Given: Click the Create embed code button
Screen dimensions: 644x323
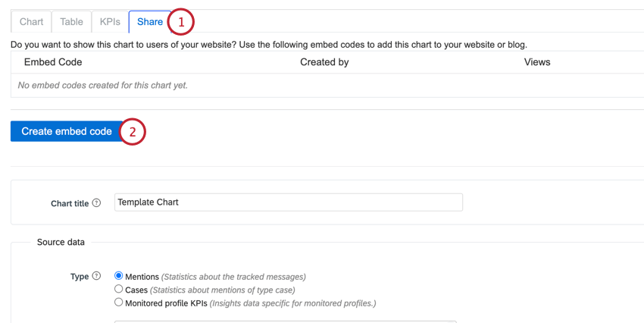Looking at the screenshot, I should (67, 131).
